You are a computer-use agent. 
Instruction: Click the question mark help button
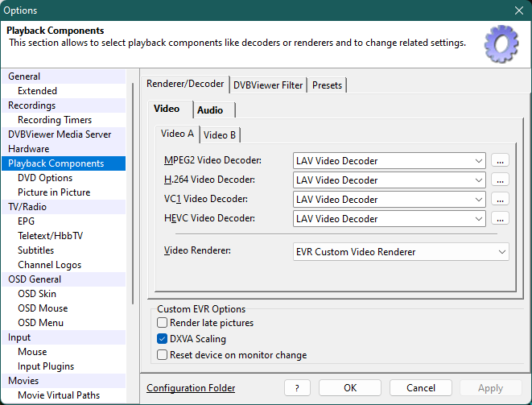[297, 388]
